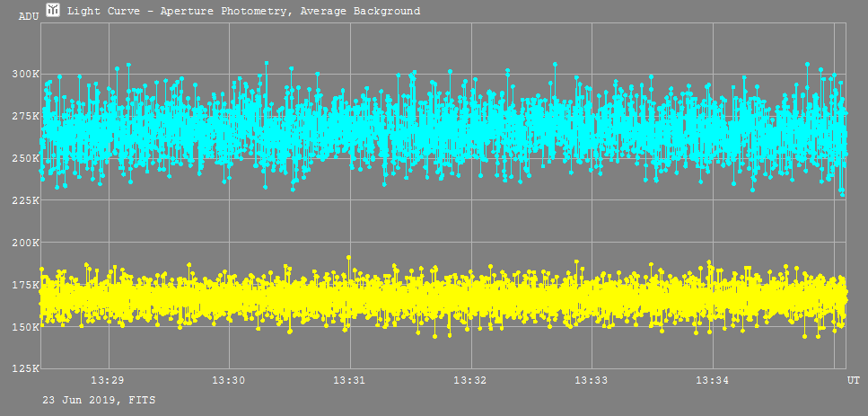
Task: Click the yellow light curve data series
Action: pos(443,299)
